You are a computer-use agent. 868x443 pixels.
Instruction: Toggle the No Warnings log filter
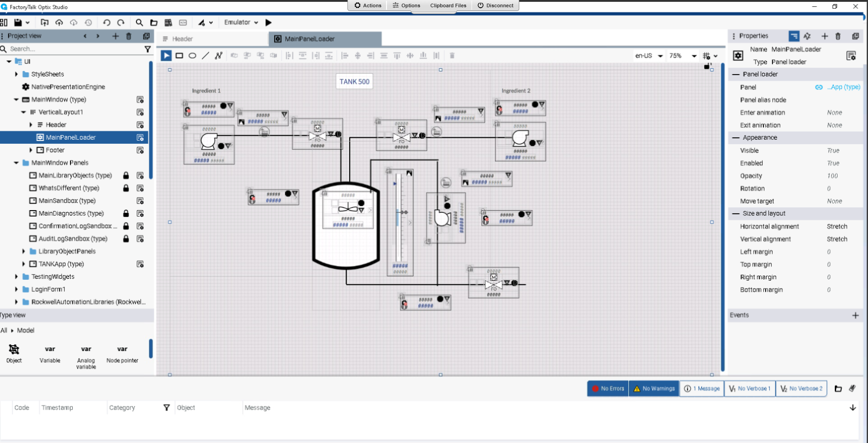654,388
